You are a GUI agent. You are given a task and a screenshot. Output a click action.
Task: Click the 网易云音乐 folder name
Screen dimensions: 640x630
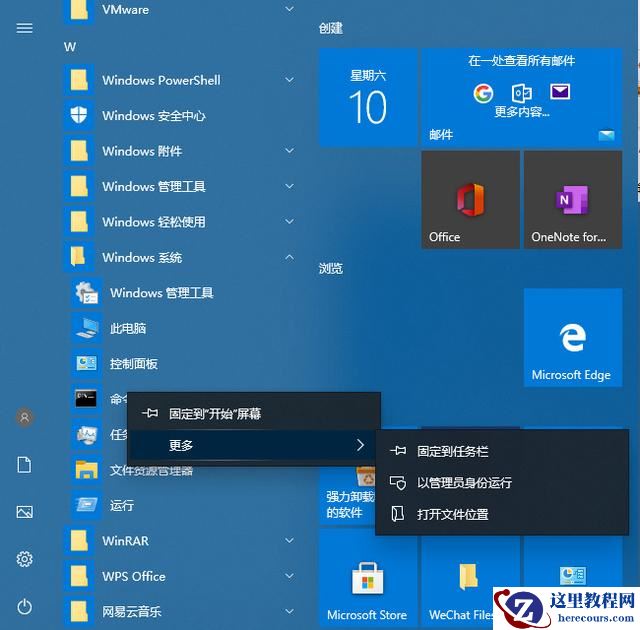132,611
